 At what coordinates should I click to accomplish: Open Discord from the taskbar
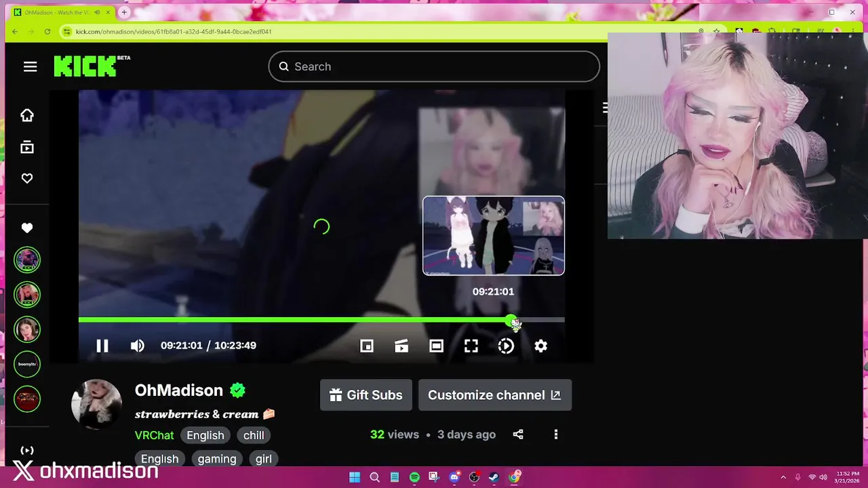pos(454,477)
